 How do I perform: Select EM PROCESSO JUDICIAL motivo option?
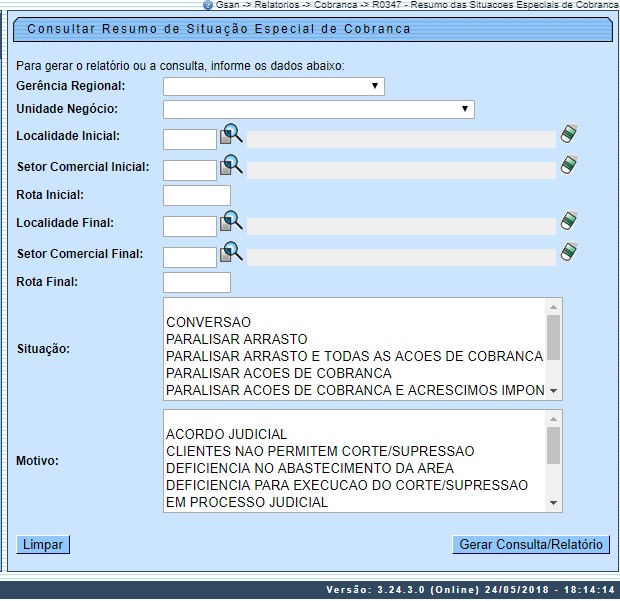[246, 502]
